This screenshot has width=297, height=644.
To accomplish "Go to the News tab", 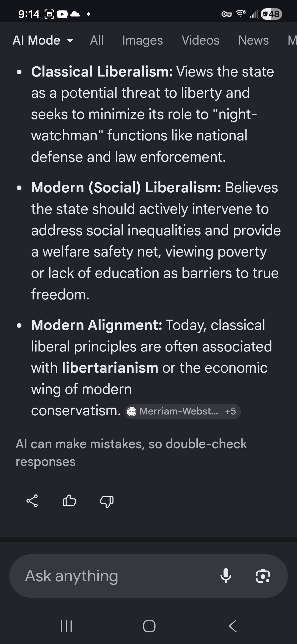I will (253, 40).
